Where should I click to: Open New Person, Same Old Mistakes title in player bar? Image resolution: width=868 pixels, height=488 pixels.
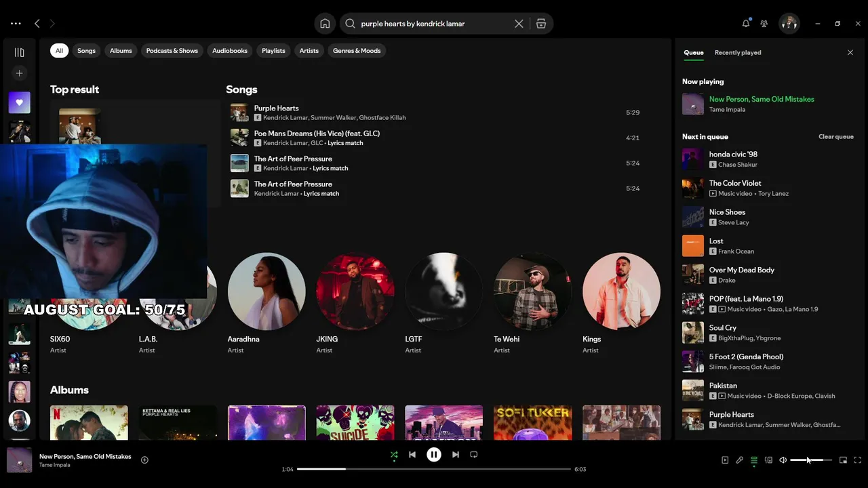click(x=85, y=457)
